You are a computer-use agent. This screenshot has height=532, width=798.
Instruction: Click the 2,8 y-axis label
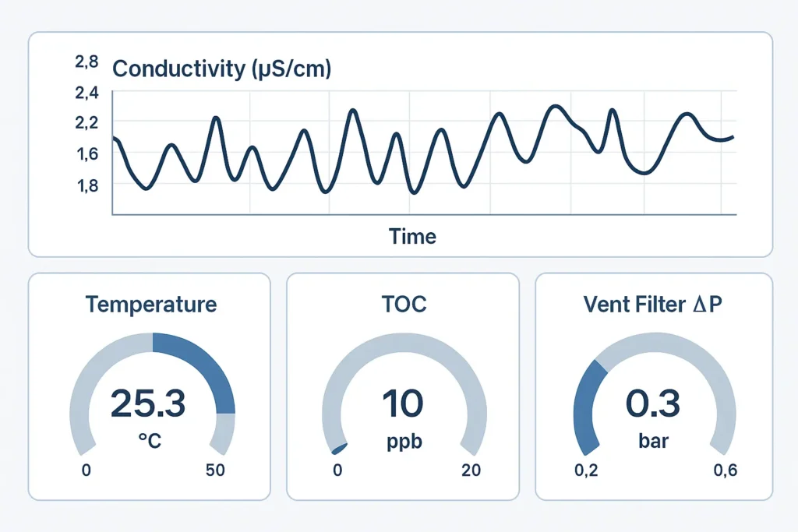click(x=87, y=64)
